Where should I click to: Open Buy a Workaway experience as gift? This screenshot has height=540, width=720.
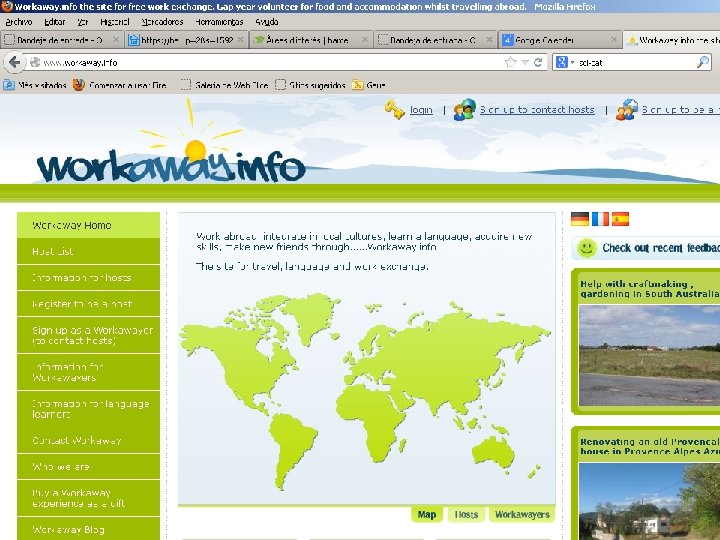tap(88, 498)
